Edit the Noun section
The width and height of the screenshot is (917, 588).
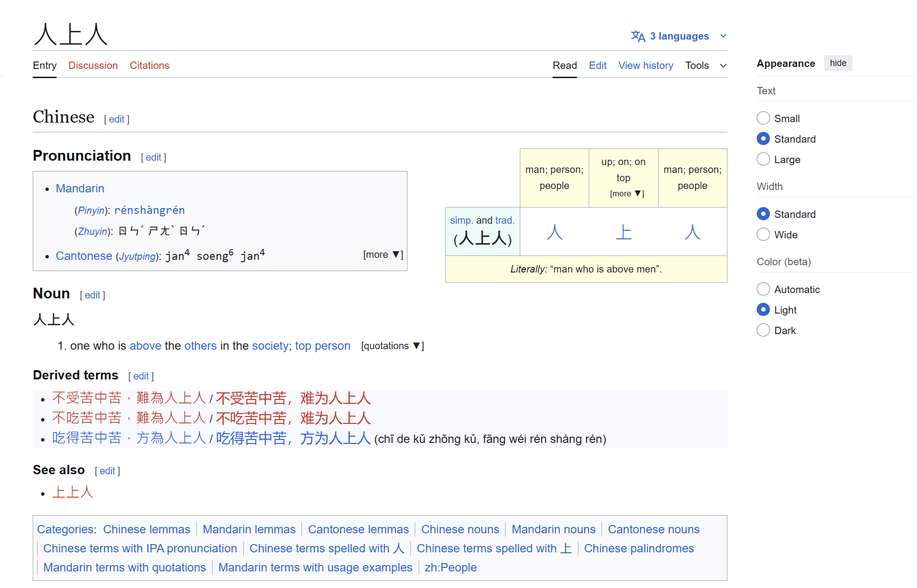coord(92,295)
